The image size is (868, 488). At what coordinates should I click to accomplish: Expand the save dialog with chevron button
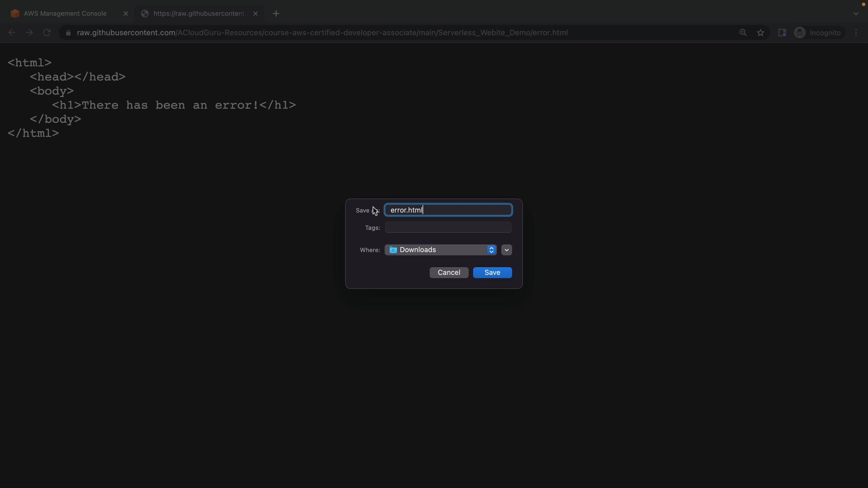coord(506,250)
